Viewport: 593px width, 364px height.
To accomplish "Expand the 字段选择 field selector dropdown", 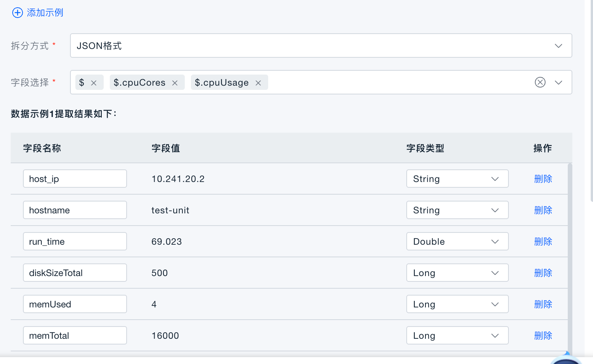I will click(558, 82).
